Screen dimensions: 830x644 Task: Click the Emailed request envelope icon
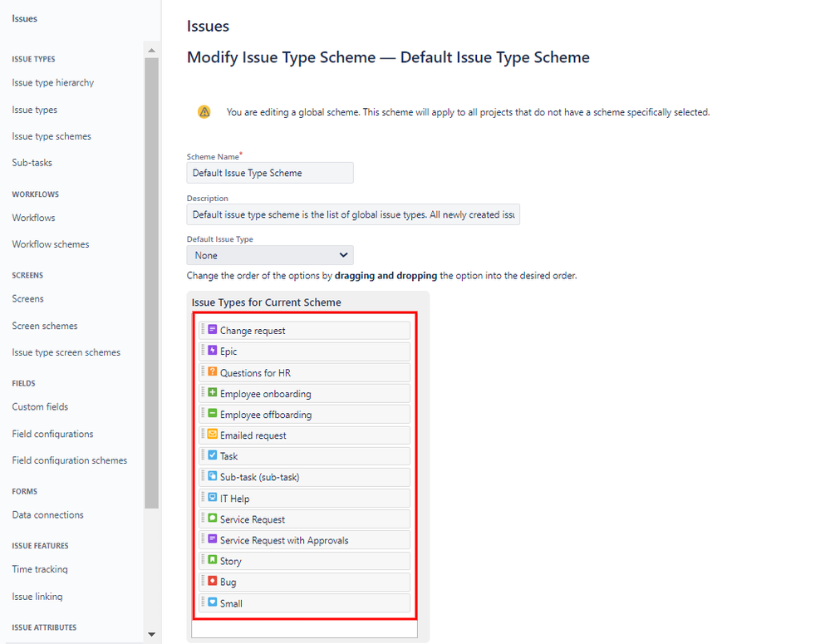[212, 434]
